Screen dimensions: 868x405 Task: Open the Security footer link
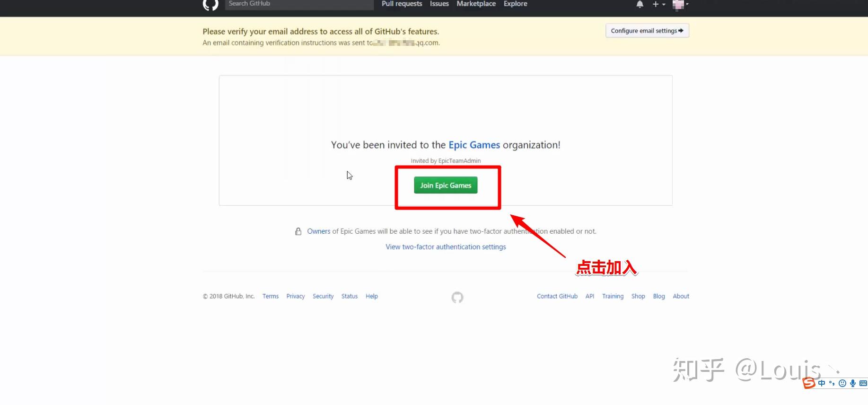[x=323, y=296]
